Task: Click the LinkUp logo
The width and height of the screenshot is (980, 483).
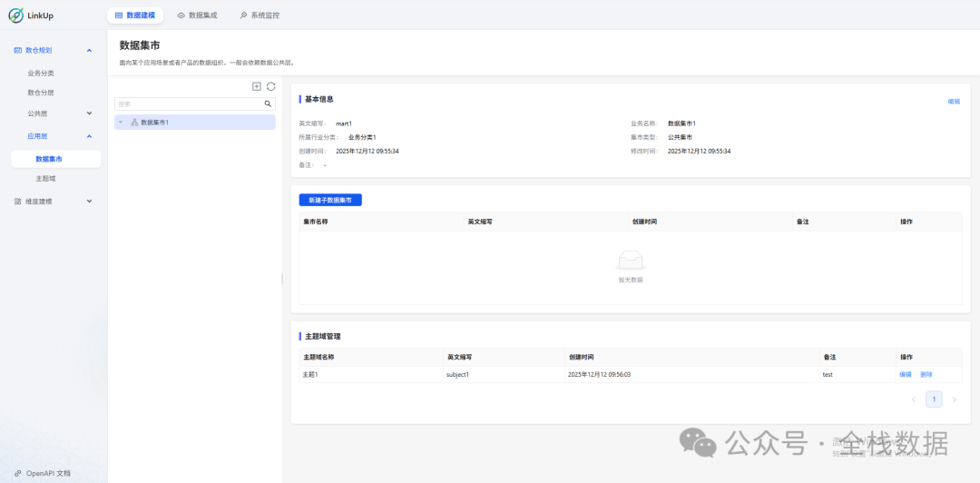Action: [16, 15]
